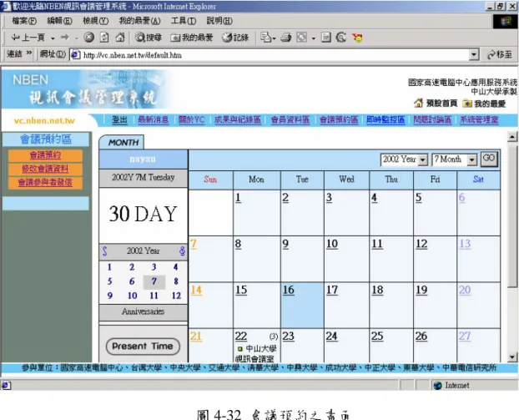Viewport: 519px width, 420px height.
Task: Click the IE page icon in the title bar
Action: [6, 7]
